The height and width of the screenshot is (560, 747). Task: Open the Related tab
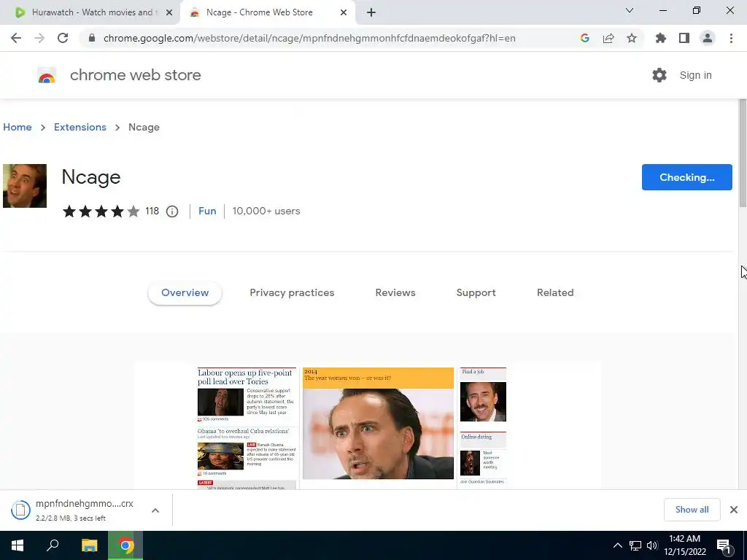tap(555, 293)
